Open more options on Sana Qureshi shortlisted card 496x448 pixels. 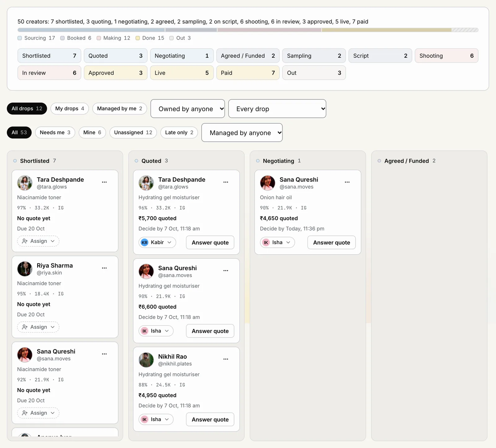click(x=104, y=354)
